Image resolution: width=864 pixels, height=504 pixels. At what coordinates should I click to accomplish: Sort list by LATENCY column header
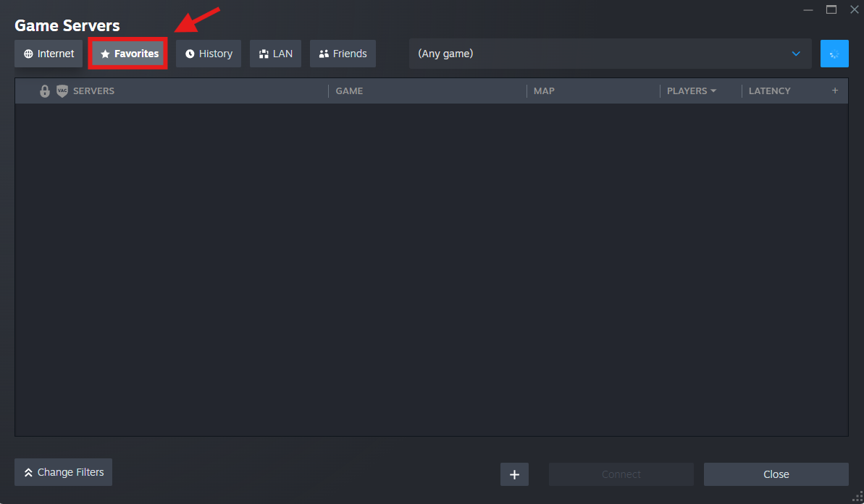coord(769,91)
